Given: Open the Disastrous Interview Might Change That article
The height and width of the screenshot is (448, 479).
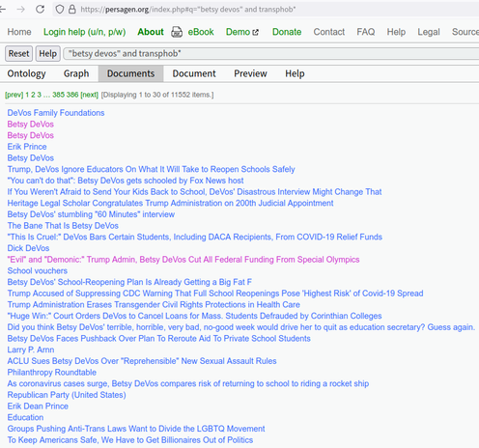Looking at the screenshot, I should click(194, 192).
